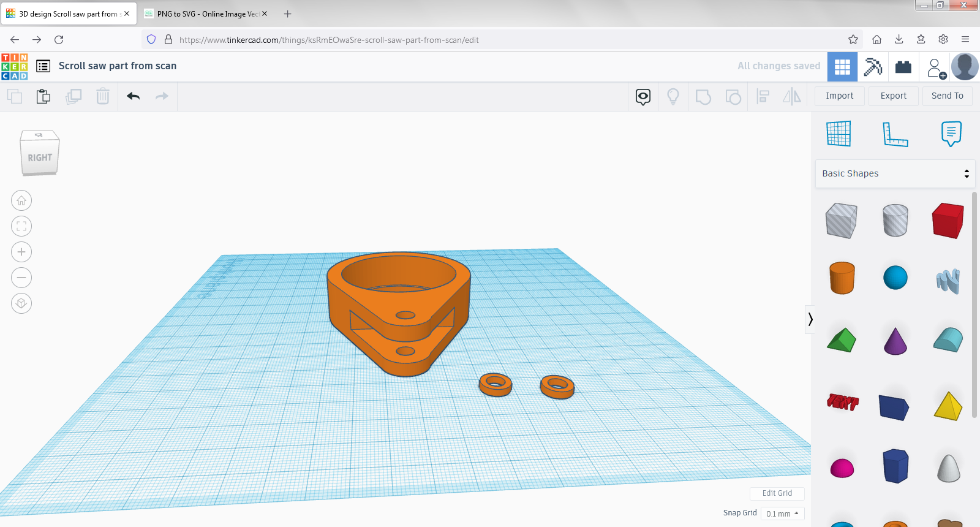This screenshot has width=980, height=527.
Task: Click the Mirror tool icon
Action: pos(792,96)
